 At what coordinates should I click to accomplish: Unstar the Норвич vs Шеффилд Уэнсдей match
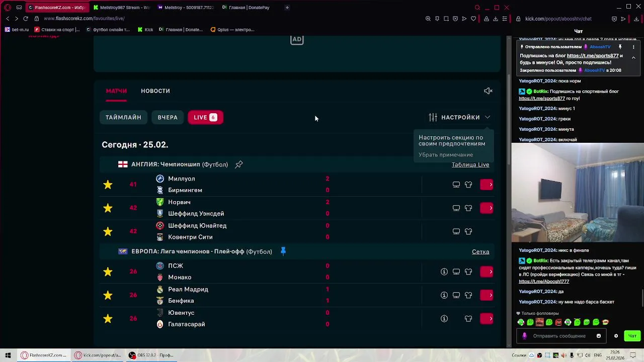point(108,208)
